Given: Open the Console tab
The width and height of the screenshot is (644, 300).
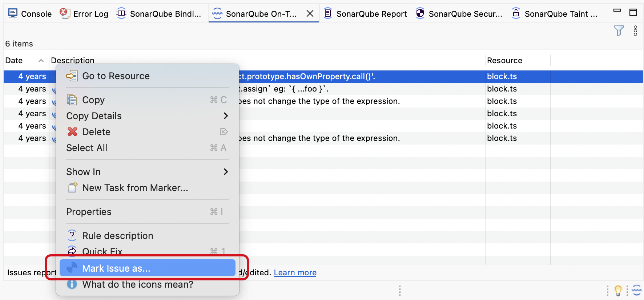Looking at the screenshot, I should click(x=30, y=14).
